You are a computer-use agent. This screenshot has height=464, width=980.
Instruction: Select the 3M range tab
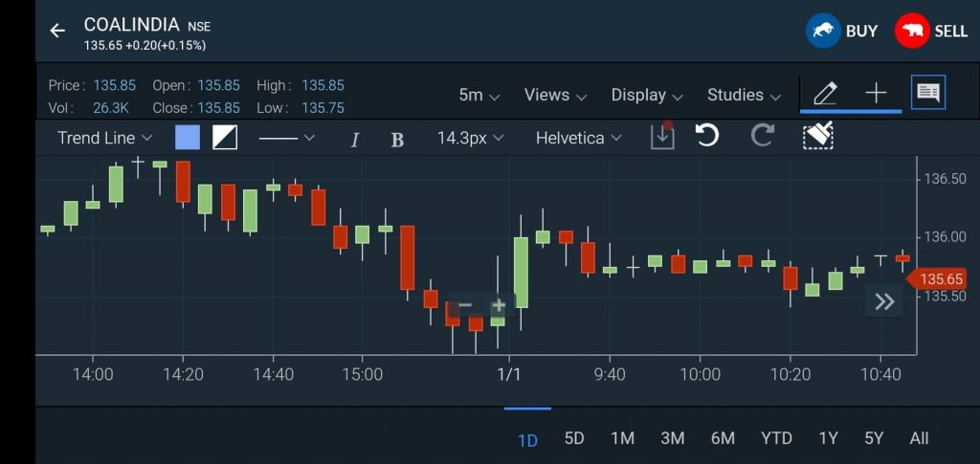673,438
